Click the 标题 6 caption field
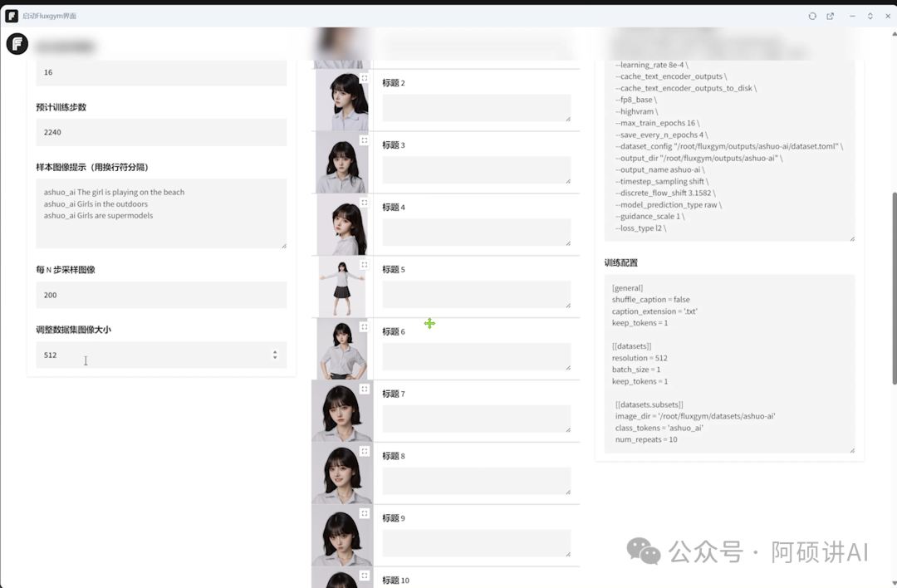Image resolution: width=897 pixels, height=588 pixels. [477, 357]
